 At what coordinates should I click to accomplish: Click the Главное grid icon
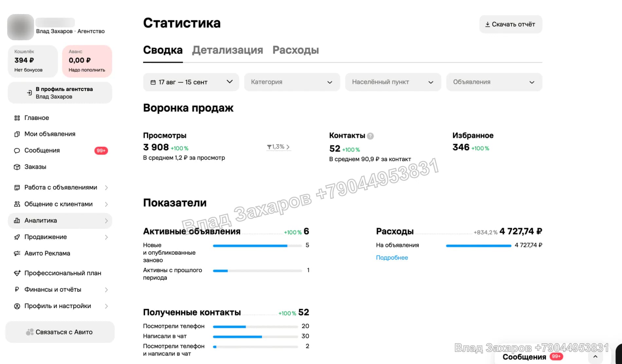[x=17, y=118]
